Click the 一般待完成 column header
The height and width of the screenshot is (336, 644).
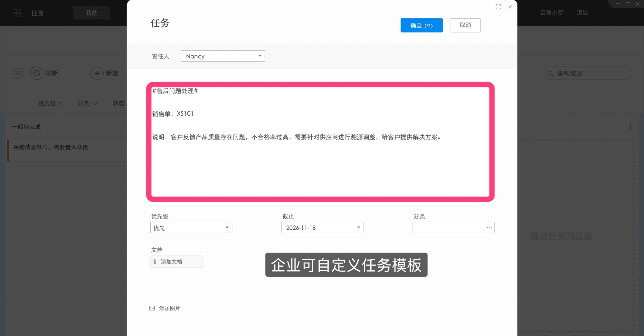[26, 127]
